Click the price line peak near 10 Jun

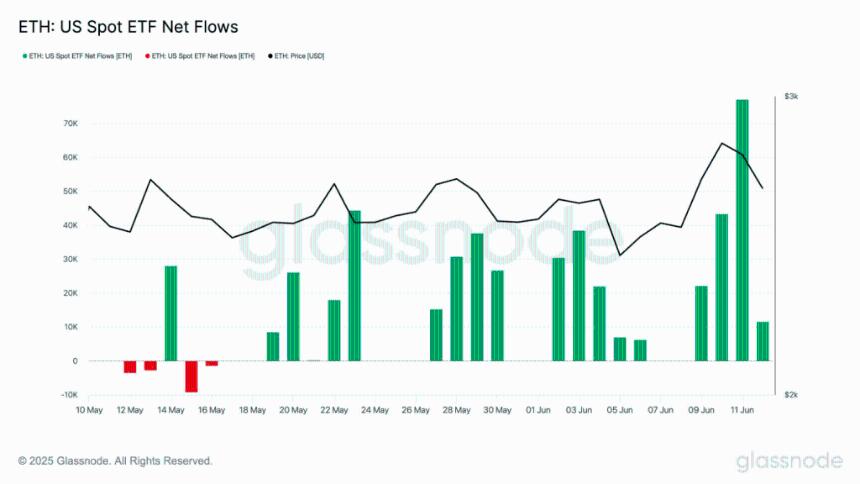pyautogui.click(x=722, y=143)
